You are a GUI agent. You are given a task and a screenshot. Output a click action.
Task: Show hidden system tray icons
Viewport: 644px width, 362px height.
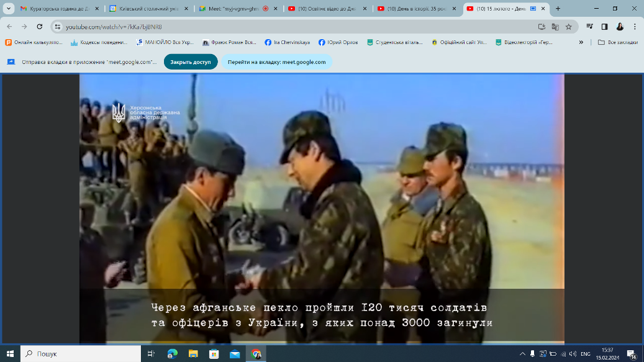point(522,353)
